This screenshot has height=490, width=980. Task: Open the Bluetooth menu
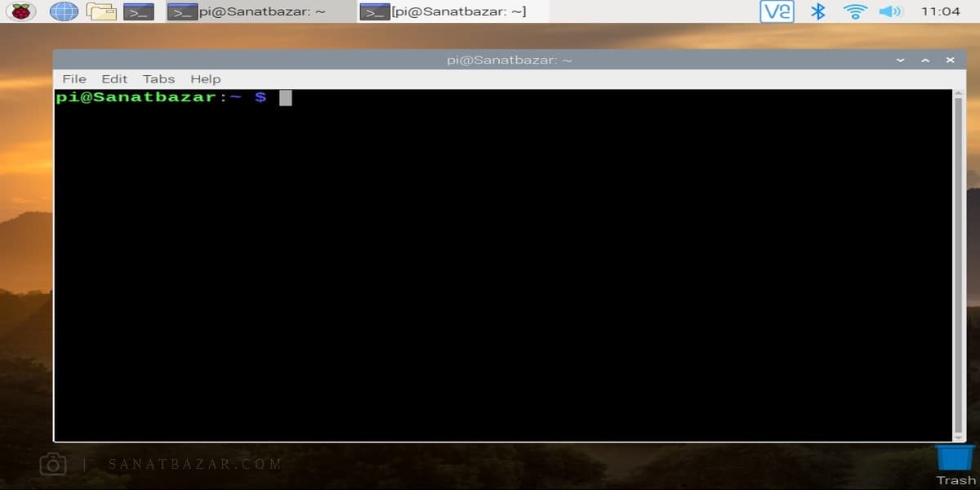pos(817,11)
